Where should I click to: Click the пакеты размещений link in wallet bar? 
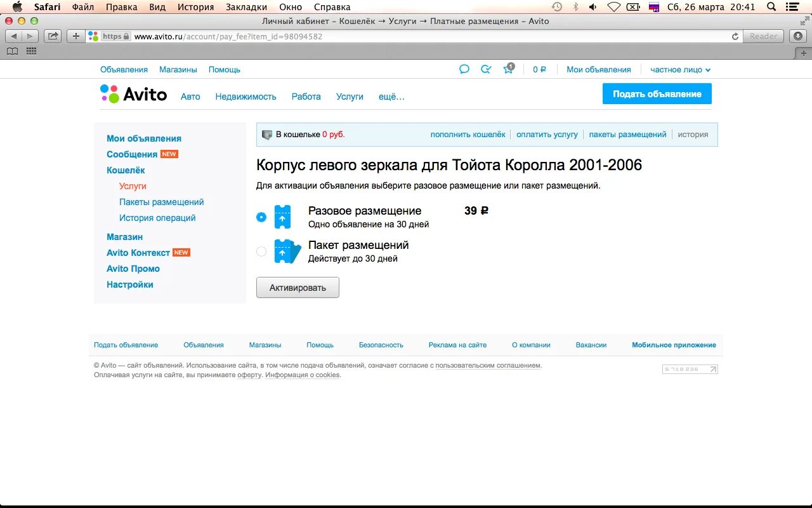(x=627, y=135)
